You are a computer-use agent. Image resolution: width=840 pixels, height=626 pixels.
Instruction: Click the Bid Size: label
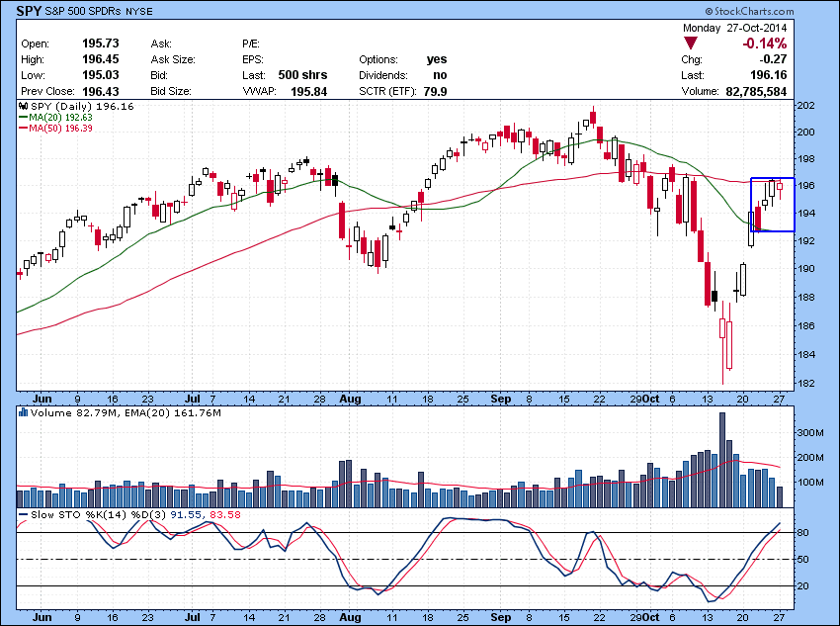coord(171,91)
